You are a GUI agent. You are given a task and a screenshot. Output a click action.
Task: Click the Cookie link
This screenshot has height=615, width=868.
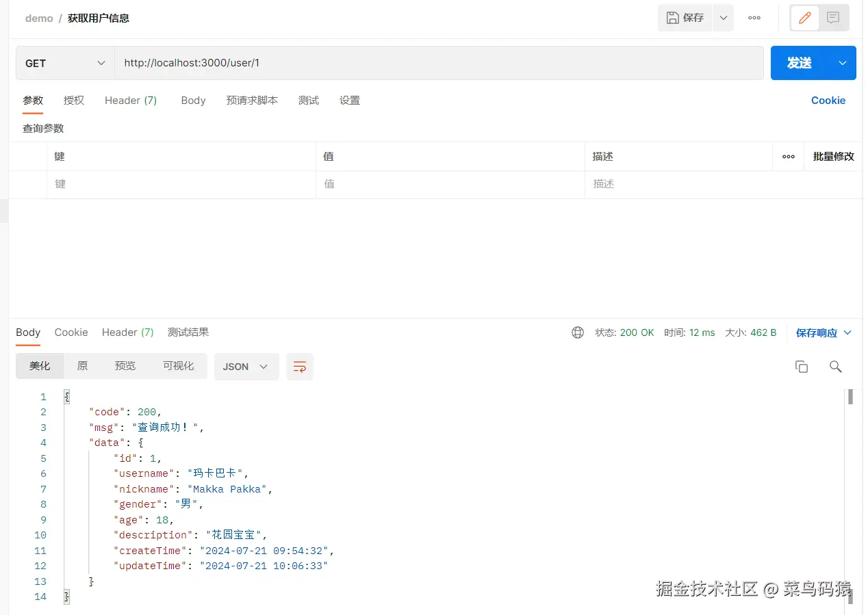pos(828,101)
